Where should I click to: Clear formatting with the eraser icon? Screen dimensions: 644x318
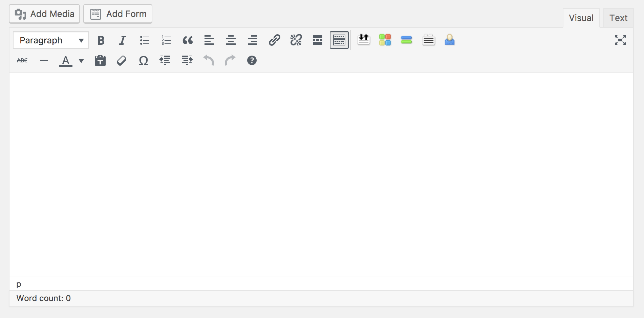[122, 61]
